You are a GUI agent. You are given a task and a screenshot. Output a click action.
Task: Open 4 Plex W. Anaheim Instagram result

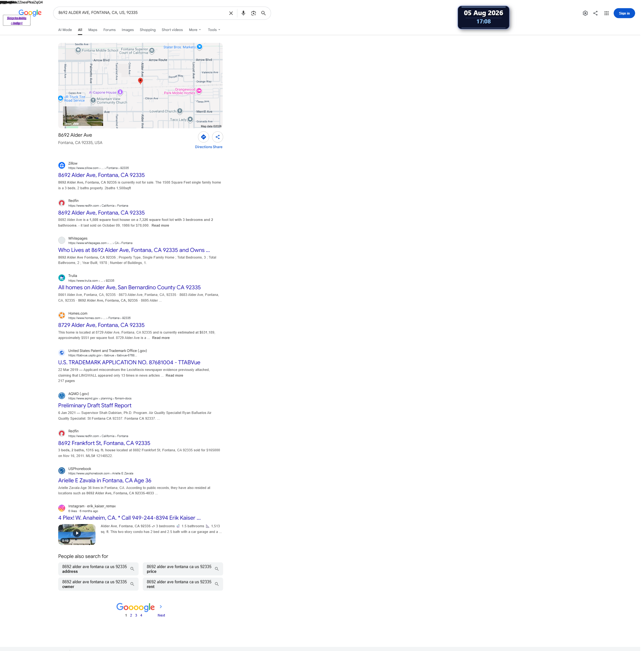(x=129, y=518)
